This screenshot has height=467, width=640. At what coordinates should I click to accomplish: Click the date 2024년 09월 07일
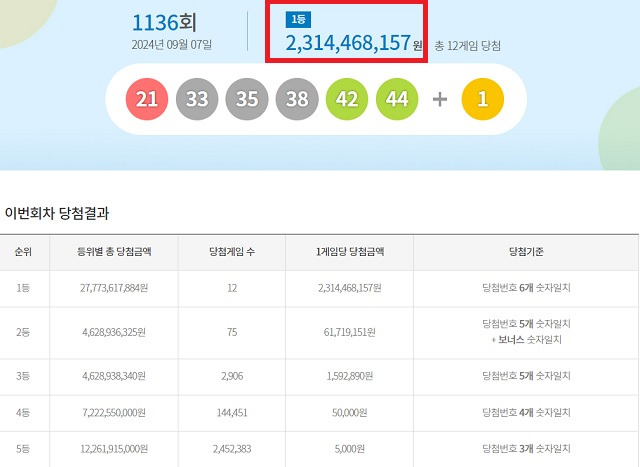click(x=171, y=44)
